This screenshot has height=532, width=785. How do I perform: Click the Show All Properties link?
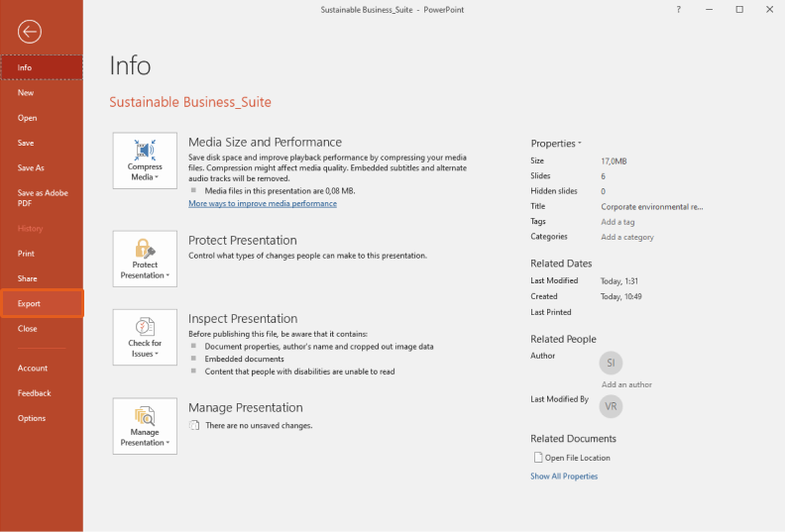click(564, 476)
